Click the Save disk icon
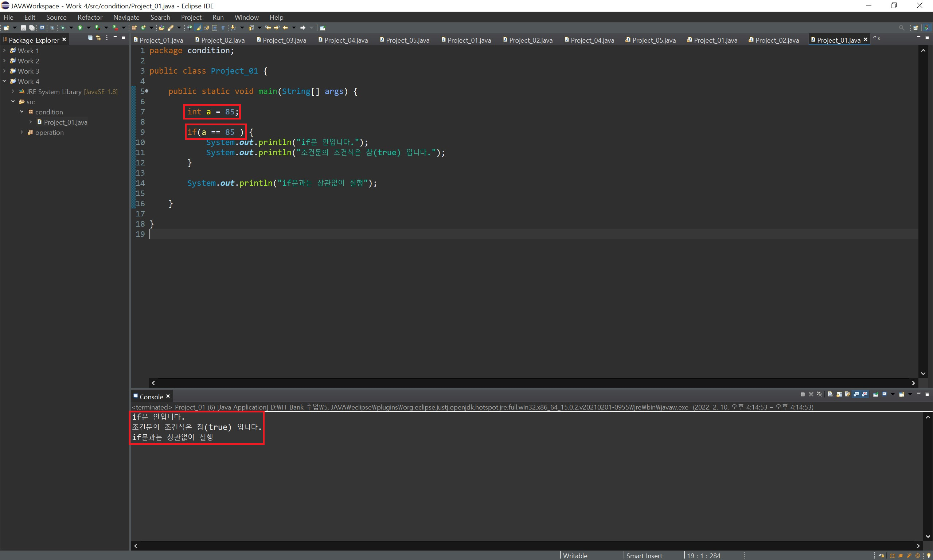The width and height of the screenshot is (933, 560). [23, 28]
